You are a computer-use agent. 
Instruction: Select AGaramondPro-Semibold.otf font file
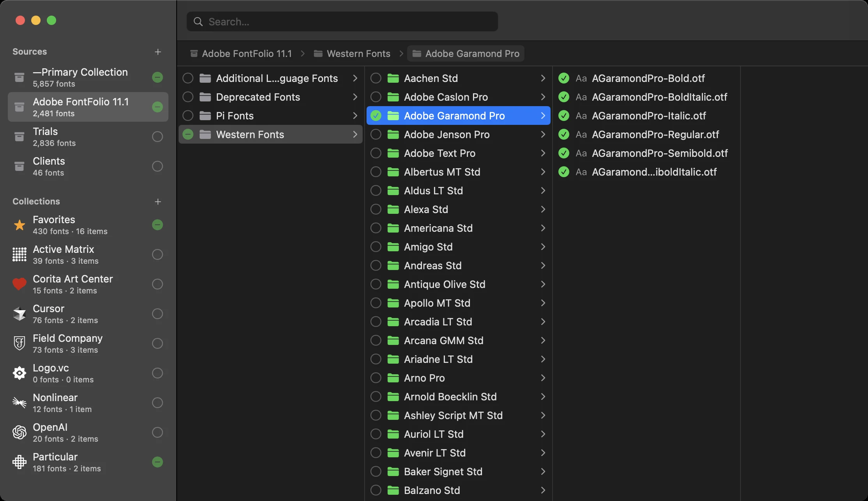click(647, 153)
